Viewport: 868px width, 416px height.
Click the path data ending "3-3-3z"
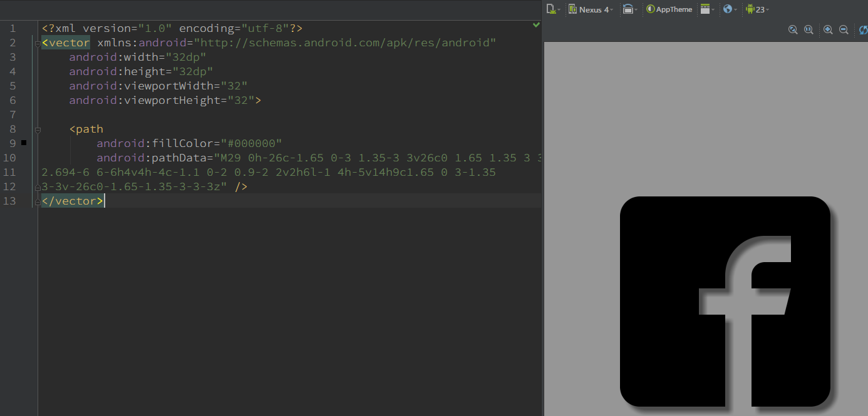click(135, 186)
